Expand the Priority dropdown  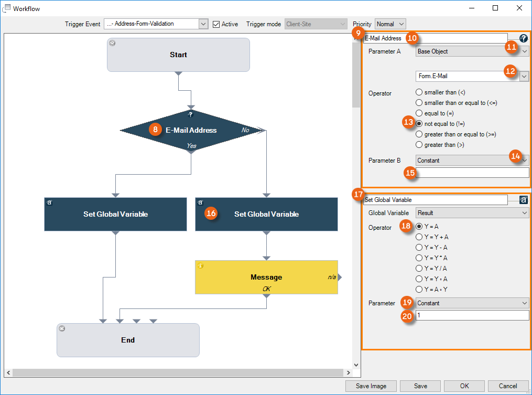tap(401, 24)
